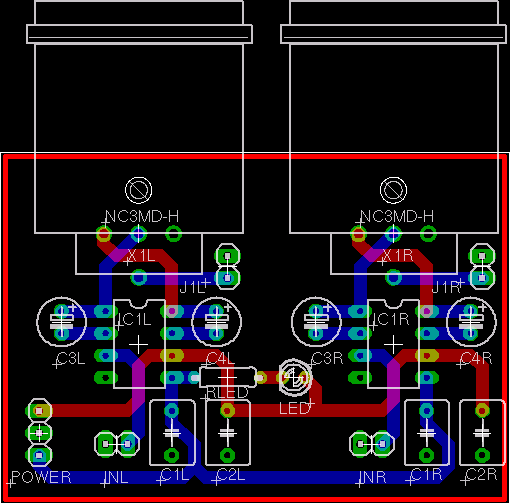This screenshot has height=504, width=510.
Task: Click the C1R label text
Action: point(426,475)
